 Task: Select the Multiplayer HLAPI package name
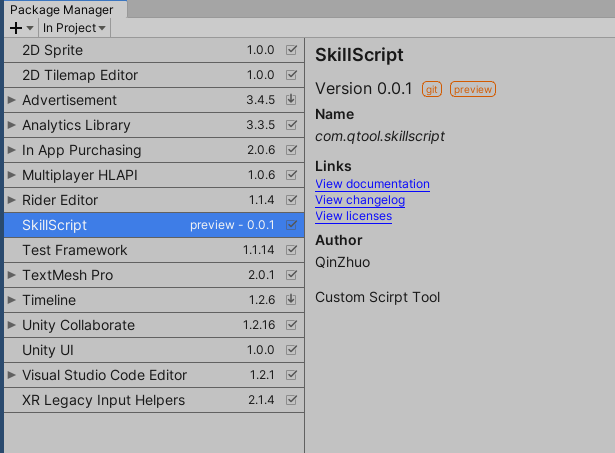tap(80, 175)
